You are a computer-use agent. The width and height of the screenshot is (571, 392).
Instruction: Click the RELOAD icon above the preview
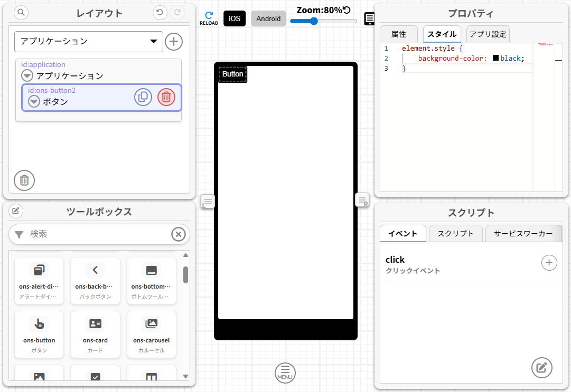[x=209, y=16]
